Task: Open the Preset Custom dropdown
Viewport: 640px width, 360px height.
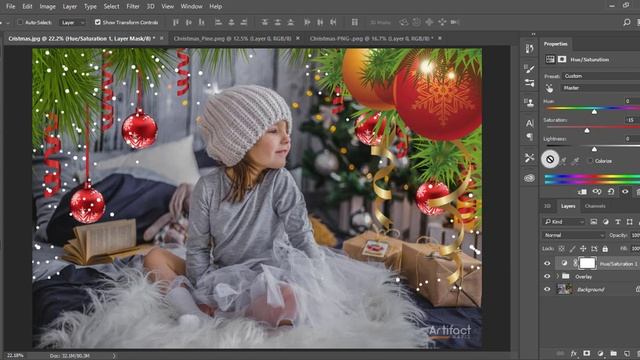Action: (601, 76)
